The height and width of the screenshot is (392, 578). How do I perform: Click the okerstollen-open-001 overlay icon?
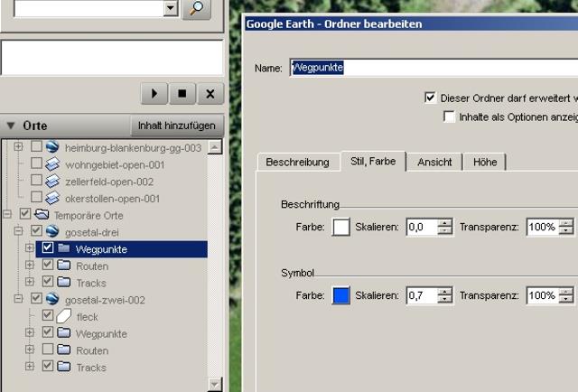coord(52,198)
